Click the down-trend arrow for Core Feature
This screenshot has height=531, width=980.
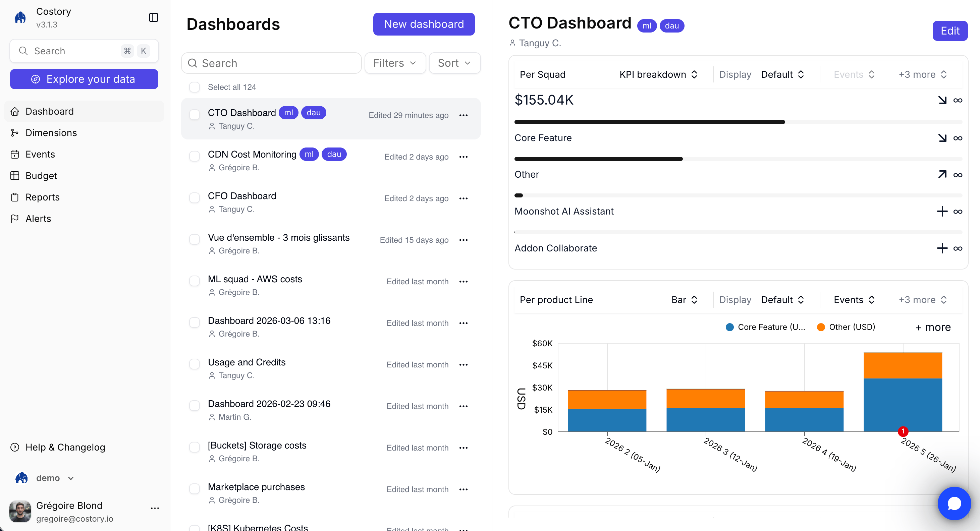942,138
